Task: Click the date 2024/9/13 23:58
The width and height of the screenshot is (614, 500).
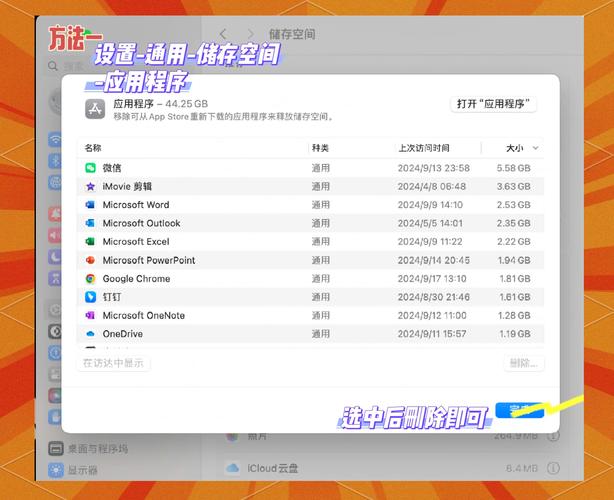Action: (x=433, y=168)
